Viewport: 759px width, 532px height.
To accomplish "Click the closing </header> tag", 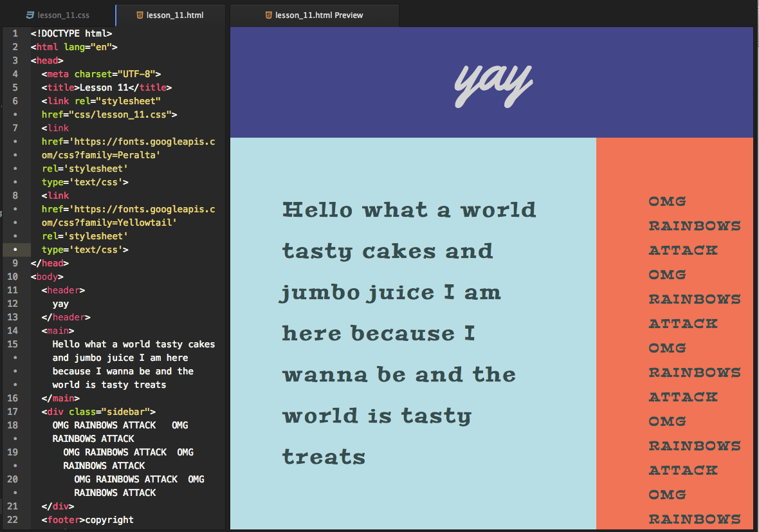I will tap(66, 317).
